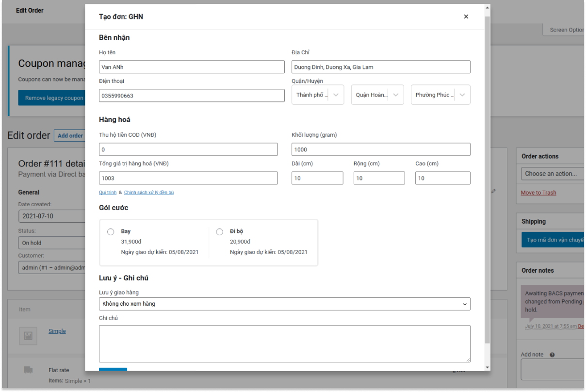The height and width of the screenshot is (392, 586).
Task: Expand the Quận Hoàn district dropdown
Action: point(377,95)
